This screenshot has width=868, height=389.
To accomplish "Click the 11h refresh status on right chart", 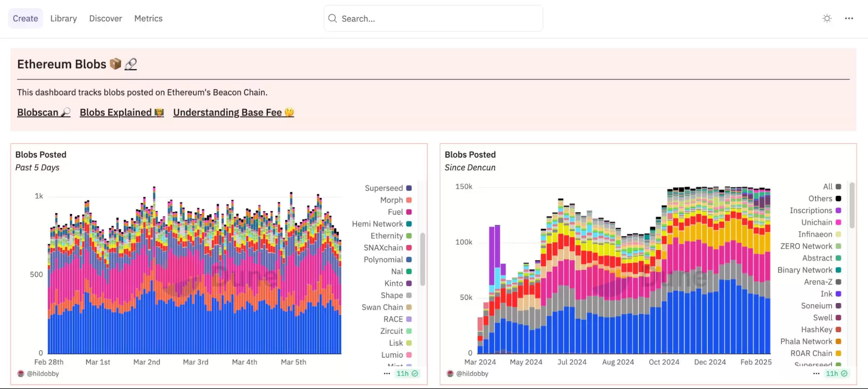I will coord(836,373).
